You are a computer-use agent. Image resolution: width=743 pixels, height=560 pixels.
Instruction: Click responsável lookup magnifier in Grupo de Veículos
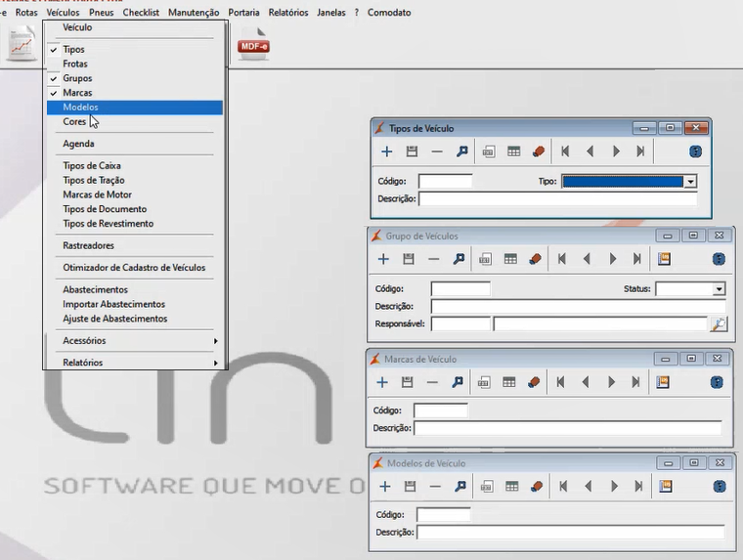[x=719, y=324]
